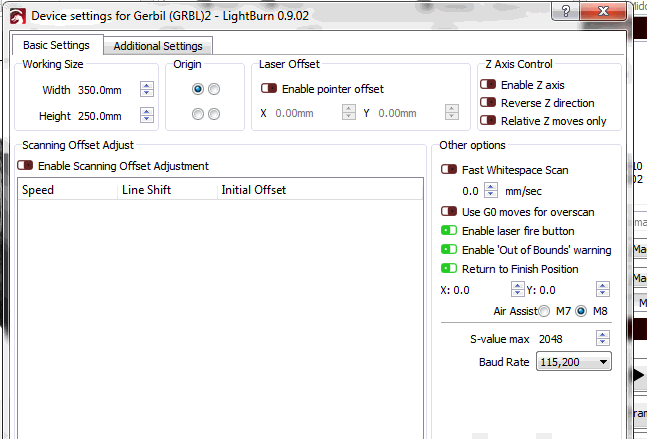
Task: Click the Width value field
Action: [108, 90]
